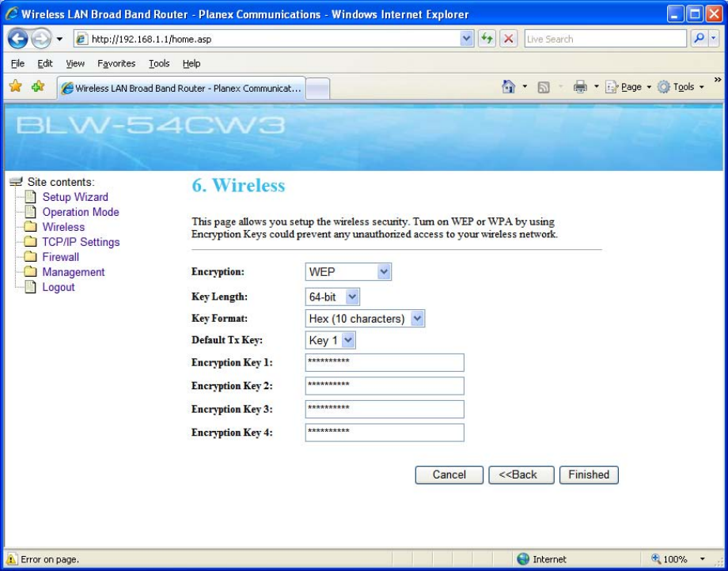Click the red Stop loading icon
The height and width of the screenshot is (571, 728).
point(508,39)
